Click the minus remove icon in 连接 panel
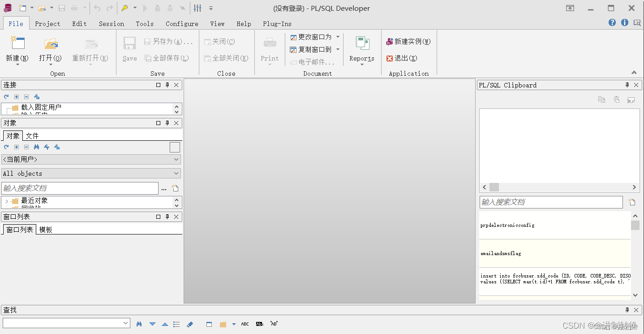 coord(26,97)
